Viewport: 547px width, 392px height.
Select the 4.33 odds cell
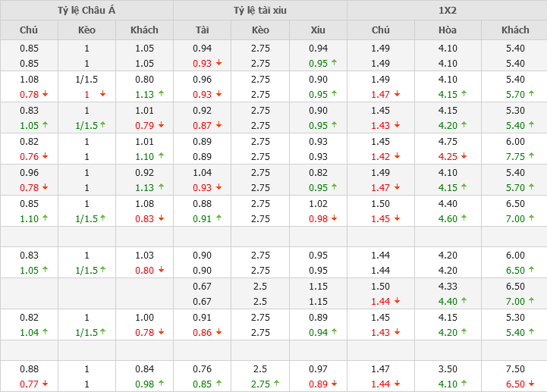tap(448, 287)
